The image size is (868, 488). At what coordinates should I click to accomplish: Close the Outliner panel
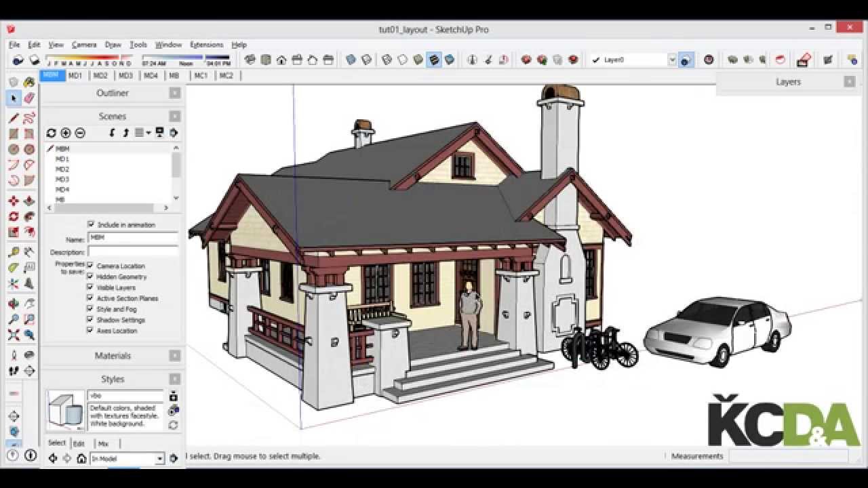[x=175, y=93]
